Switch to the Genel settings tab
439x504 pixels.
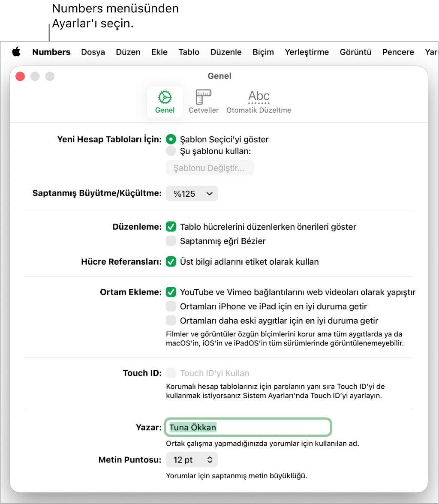click(x=165, y=102)
